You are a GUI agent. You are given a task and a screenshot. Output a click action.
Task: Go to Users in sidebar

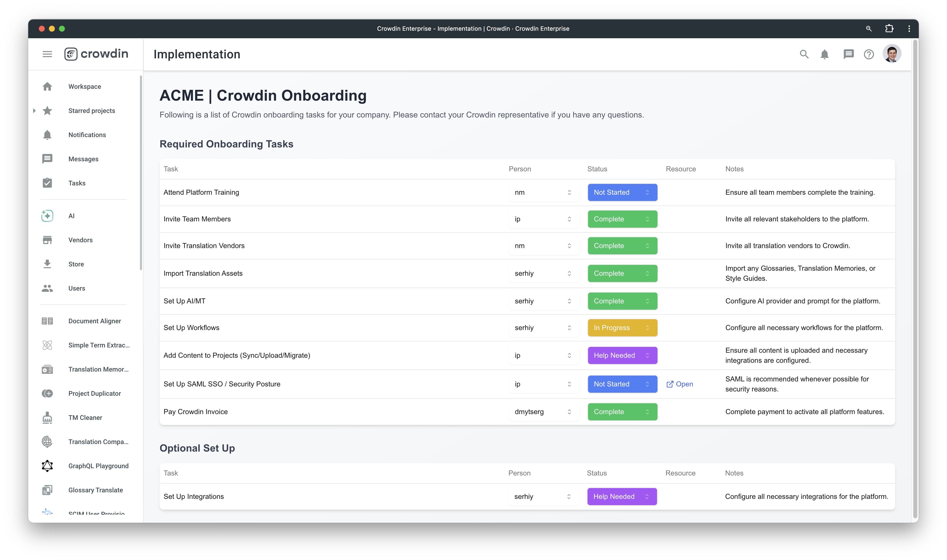coord(77,288)
